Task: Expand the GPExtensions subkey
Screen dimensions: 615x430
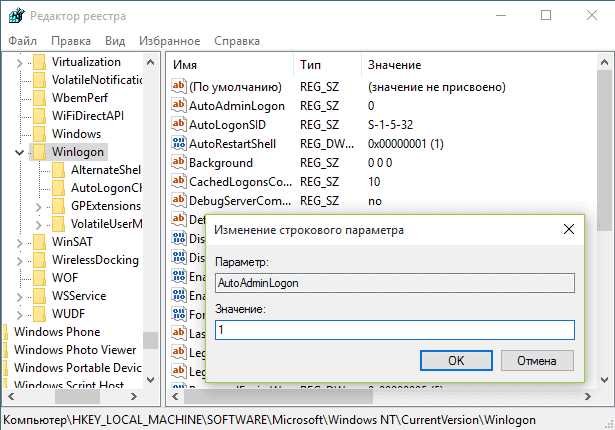Action: 39,206
